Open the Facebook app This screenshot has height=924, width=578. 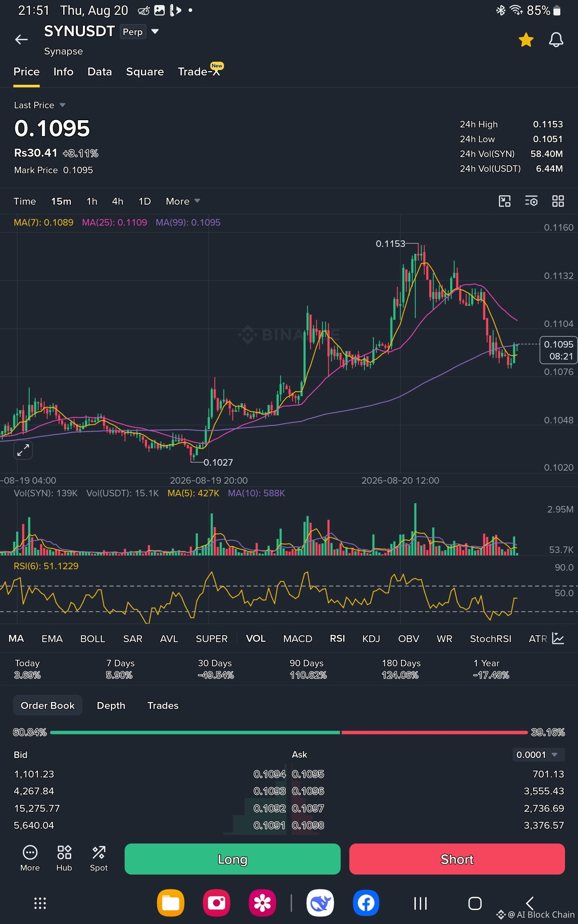pos(366,903)
